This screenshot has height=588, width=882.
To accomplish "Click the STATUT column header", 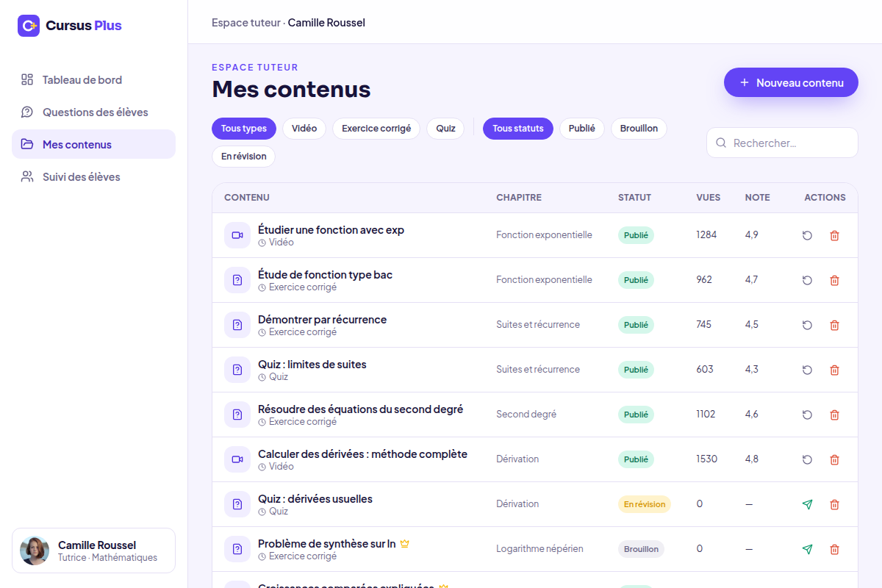I will (634, 198).
